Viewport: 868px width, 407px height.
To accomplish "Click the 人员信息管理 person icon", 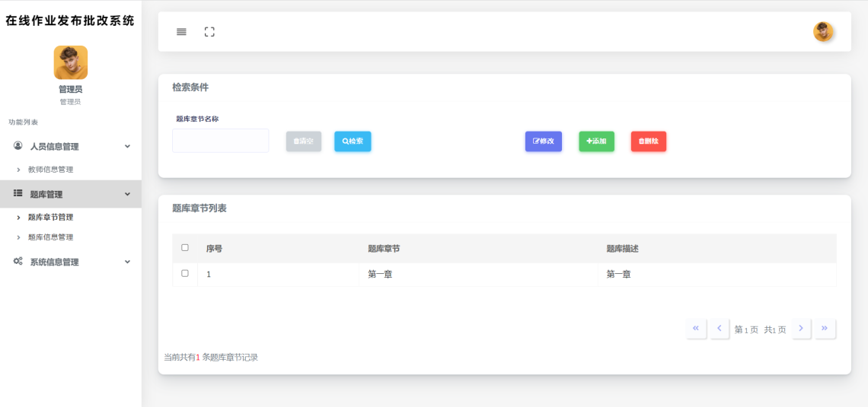I will (18, 145).
